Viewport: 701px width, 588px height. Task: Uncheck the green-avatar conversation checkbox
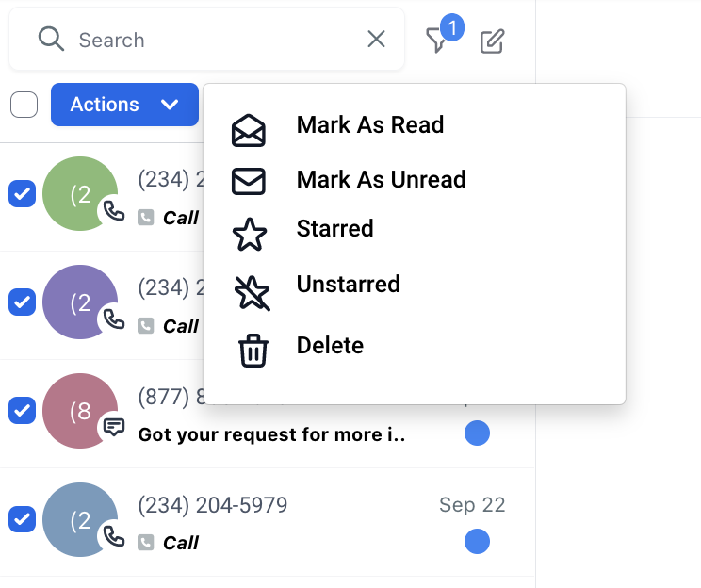point(22,193)
